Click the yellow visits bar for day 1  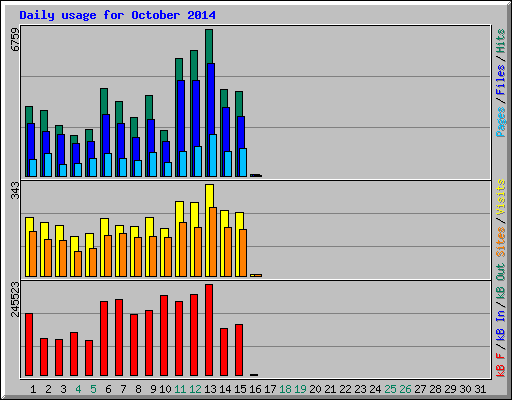click(29, 224)
